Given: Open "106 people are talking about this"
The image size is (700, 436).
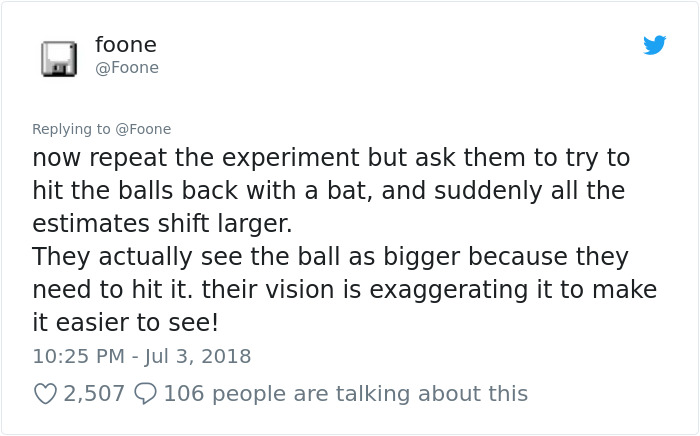Looking at the screenshot, I should tap(345, 394).
